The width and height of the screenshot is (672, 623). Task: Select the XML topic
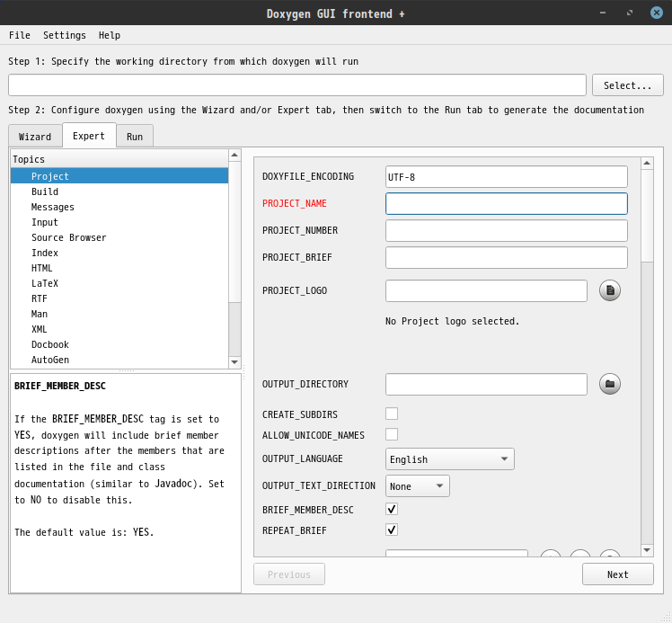pos(119,329)
